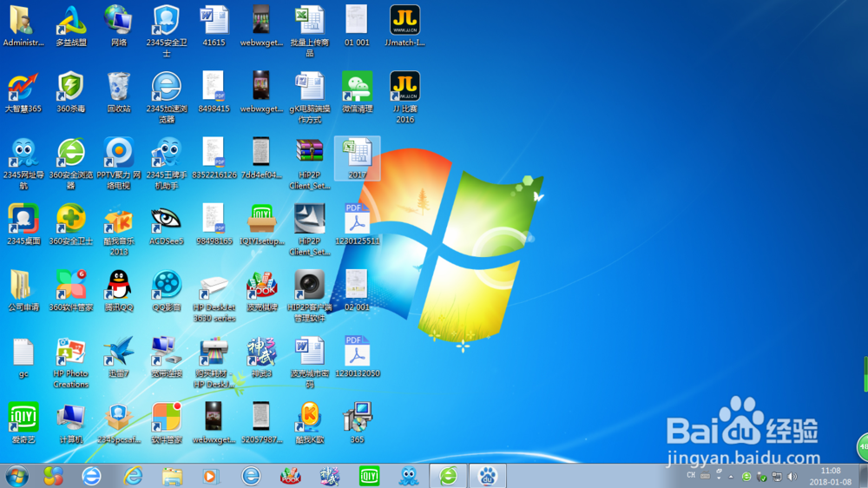Screen dimensions: 868x488
Task: Open the volume speaker tray icon
Action: click(x=792, y=477)
